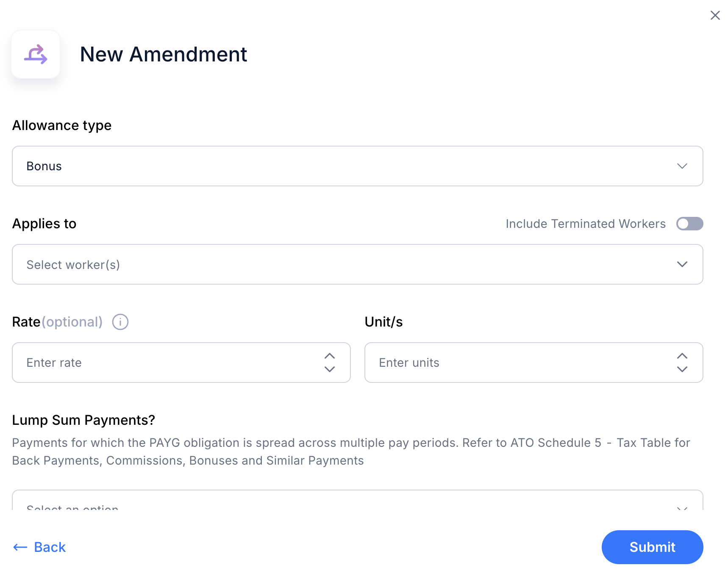This screenshot has width=728, height=576.
Task: Increase rate with up arrow
Action: tap(330, 356)
